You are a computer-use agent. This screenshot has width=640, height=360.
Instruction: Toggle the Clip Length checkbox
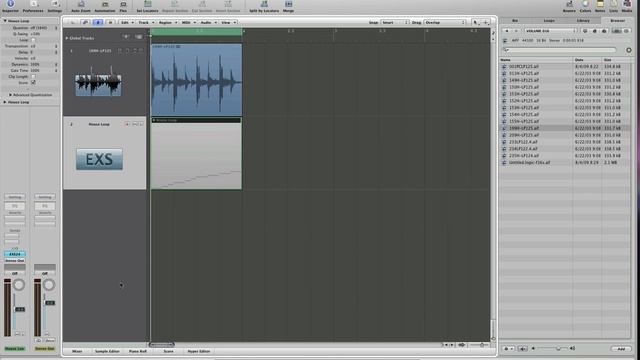click(x=33, y=76)
